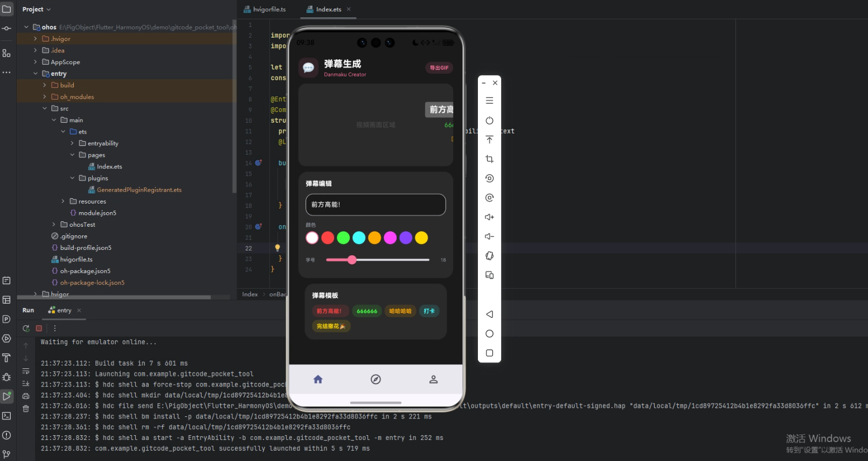Open the Commit tool window icon
Image resolution: width=868 pixels, height=461 pixels.
click(6, 29)
